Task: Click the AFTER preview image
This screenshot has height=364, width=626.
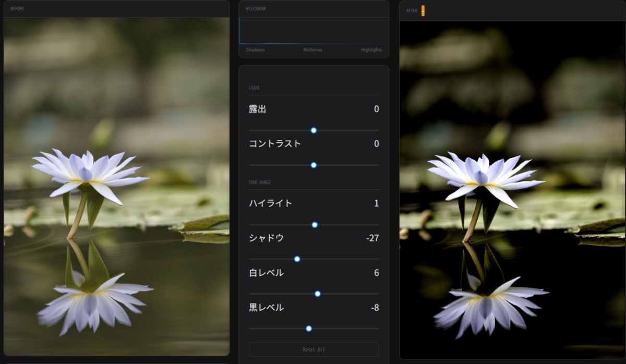Action: click(x=512, y=189)
